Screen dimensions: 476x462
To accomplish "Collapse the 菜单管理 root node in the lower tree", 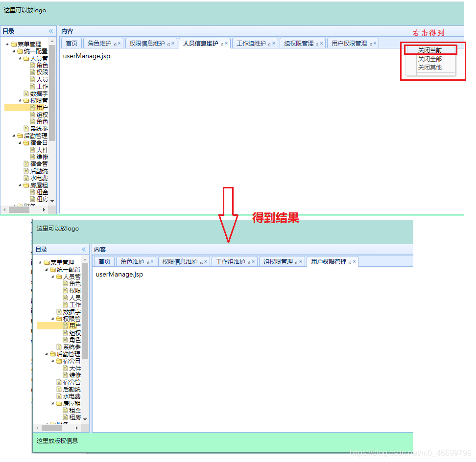I will [x=40, y=262].
